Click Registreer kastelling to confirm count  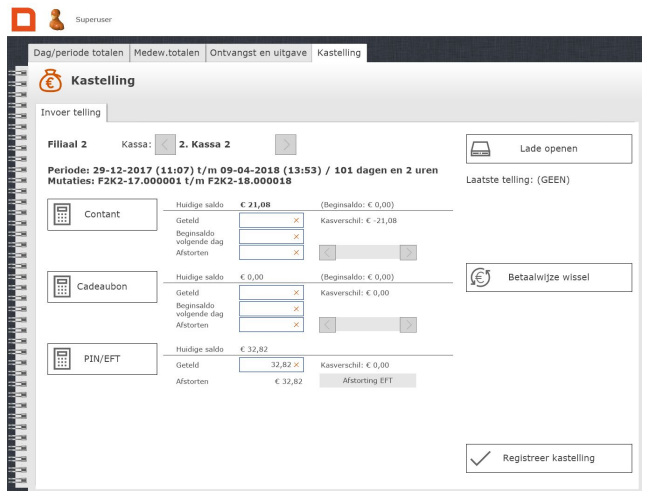pyautogui.click(x=549, y=458)
